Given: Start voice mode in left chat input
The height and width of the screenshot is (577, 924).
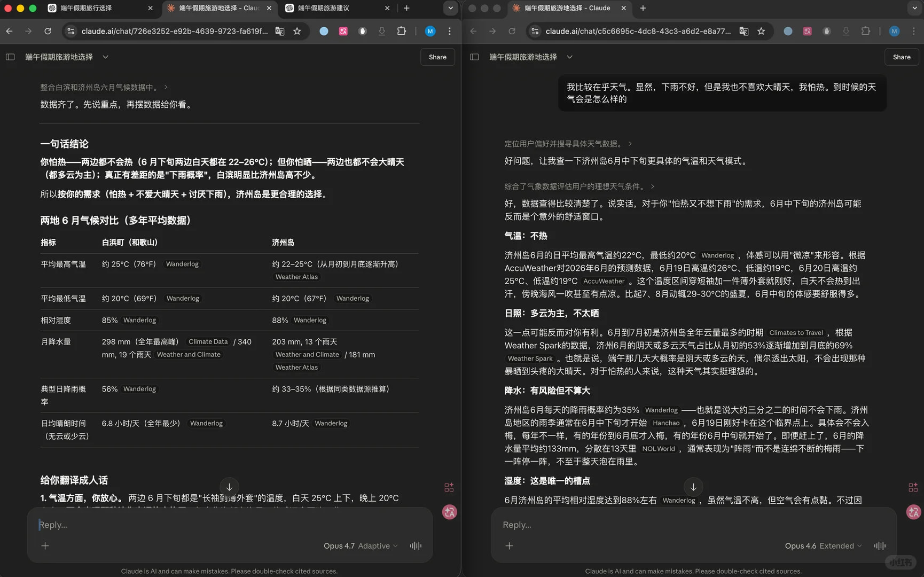Looking at the screenshot, I should [x=416, y=545].
